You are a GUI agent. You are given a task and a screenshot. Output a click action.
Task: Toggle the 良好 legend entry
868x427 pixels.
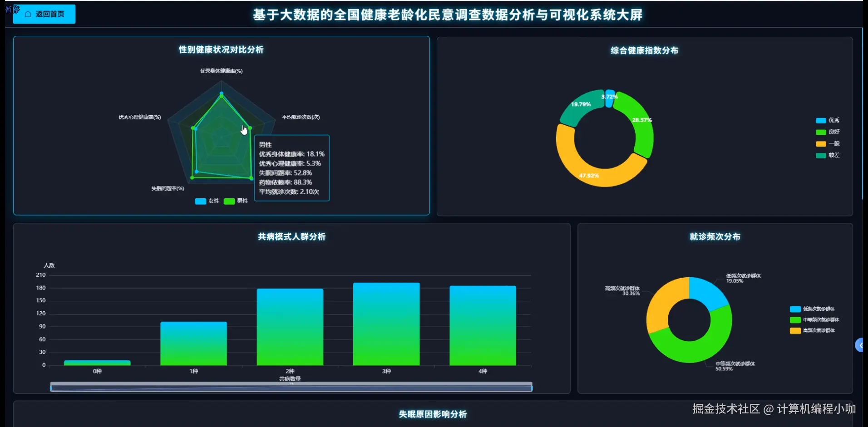coord(828,132)
